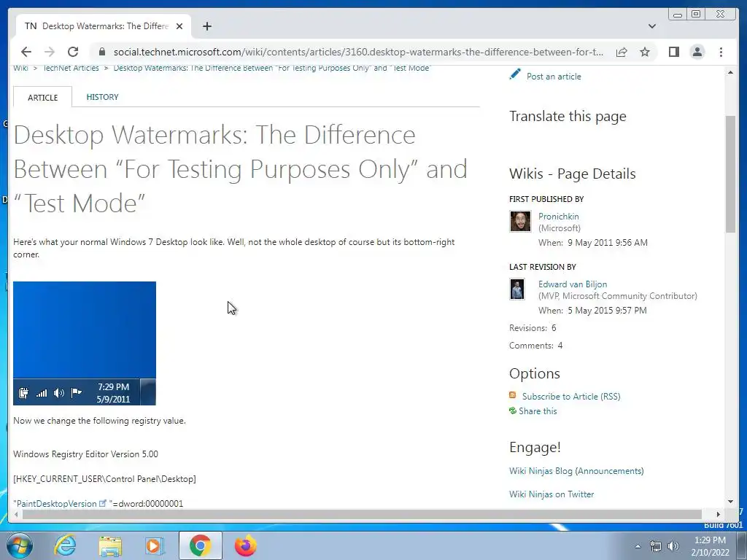Click the network tray icon
The image size is (747, 560).
click(x=656, y=546)
